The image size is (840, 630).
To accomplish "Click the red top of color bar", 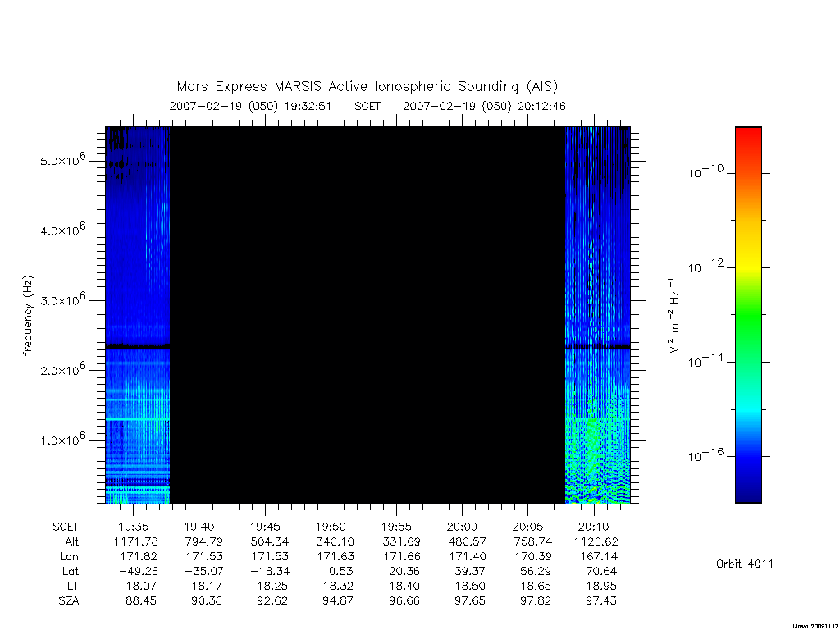I will coord(748,139).
